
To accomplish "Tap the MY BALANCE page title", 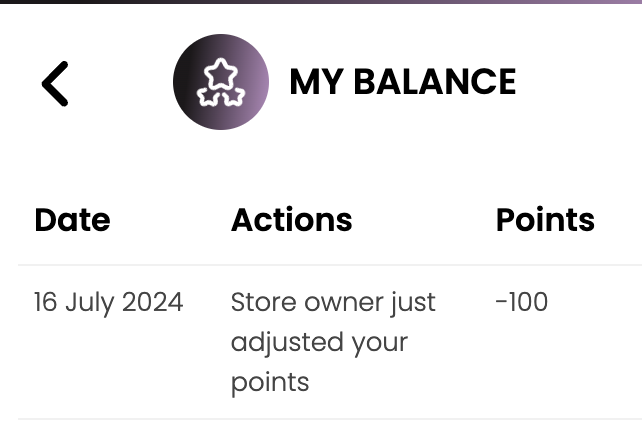I will pyautogui.click(x=402, y=82).
